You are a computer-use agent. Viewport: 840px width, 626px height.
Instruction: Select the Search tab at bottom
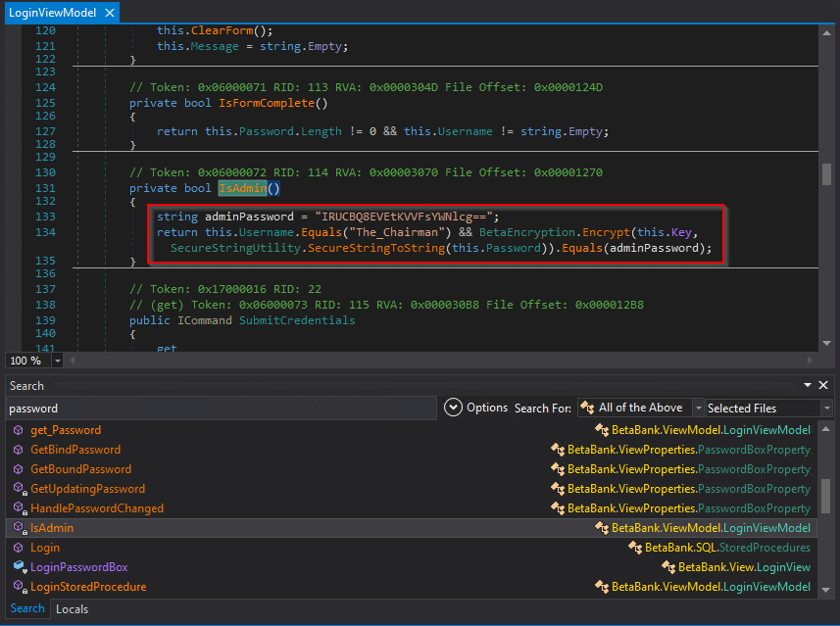click(27, 608)
